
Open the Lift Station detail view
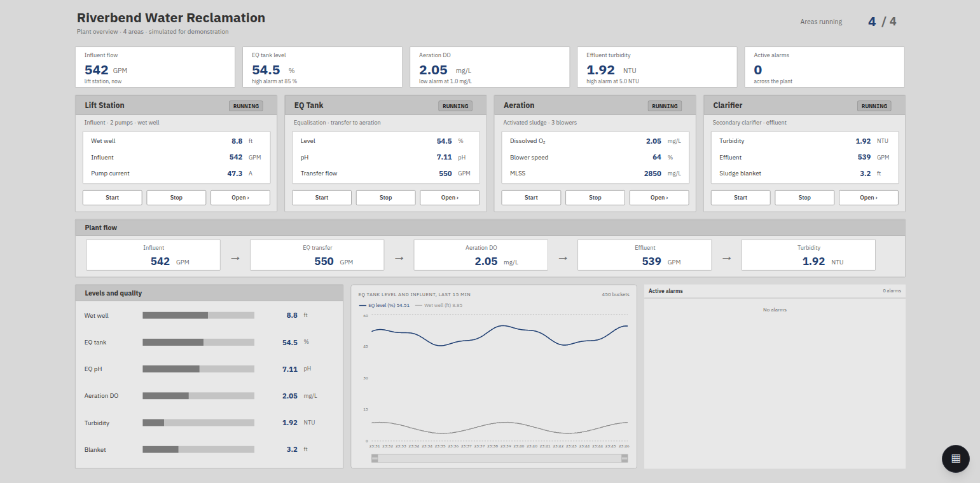pyautogui.click(x=240, y=198)
